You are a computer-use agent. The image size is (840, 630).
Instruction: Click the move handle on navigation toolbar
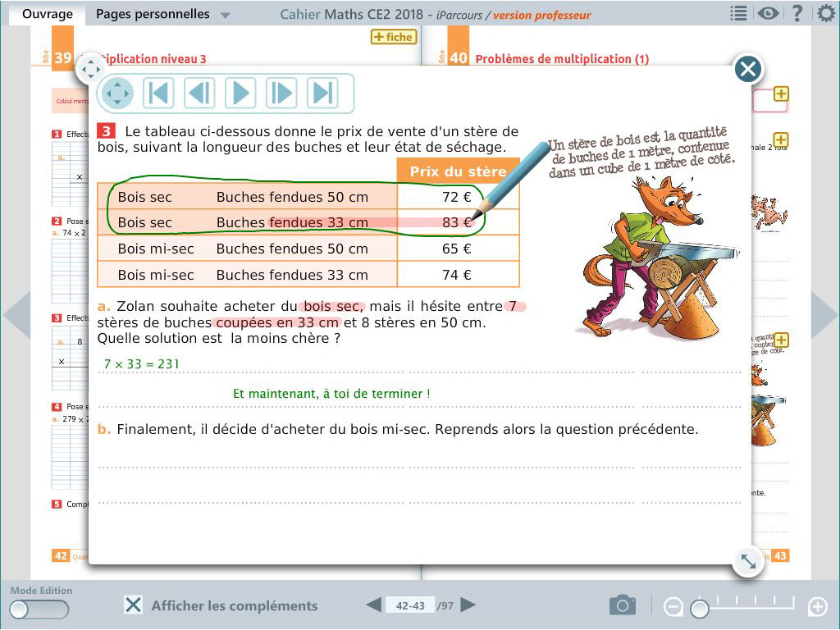117,93
